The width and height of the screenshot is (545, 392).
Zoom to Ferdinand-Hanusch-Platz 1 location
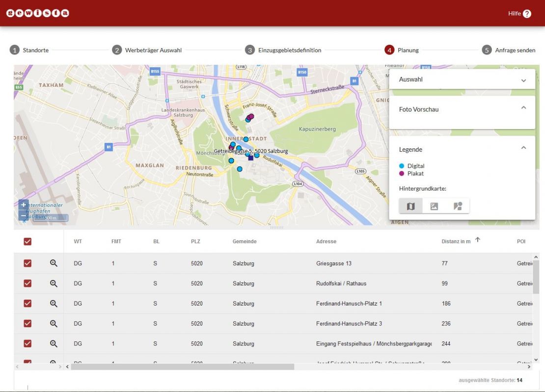point(54,304)
